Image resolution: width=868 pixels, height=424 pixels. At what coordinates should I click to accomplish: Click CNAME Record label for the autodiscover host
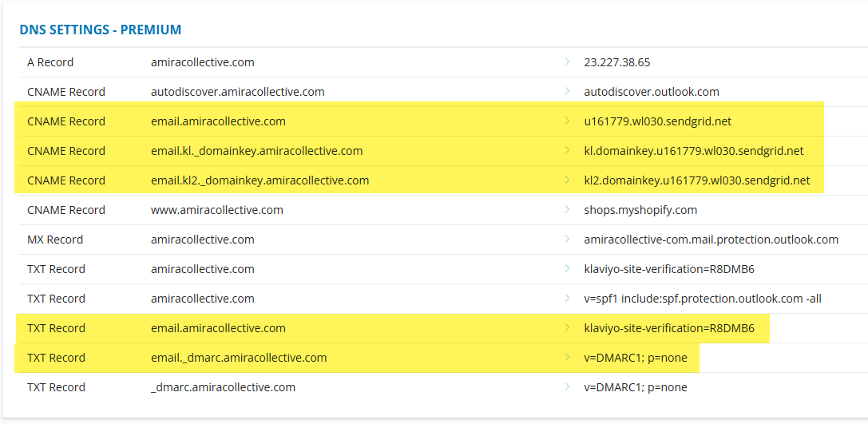[x=65, y=92]
